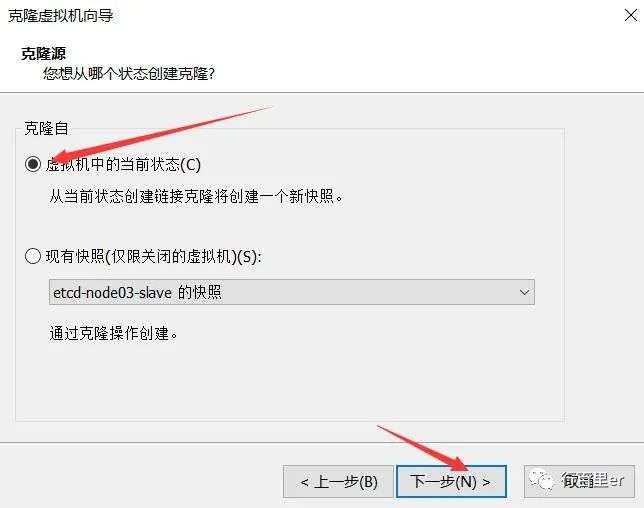Click the red arrow tip at Next button
The height and width of the screenshot is (508, 644).
(465, 467)
